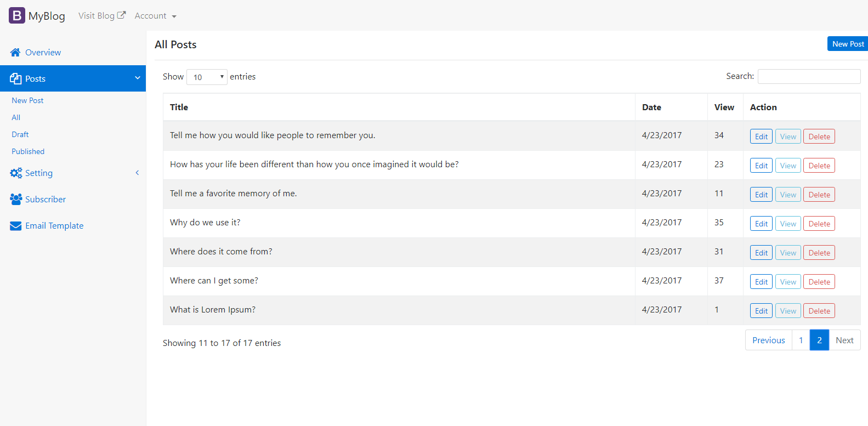View the post 'Why do we use it?'

(x=788, y=223)
